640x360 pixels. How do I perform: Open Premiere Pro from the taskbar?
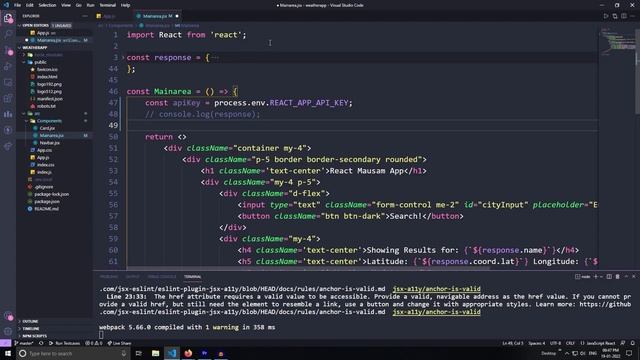204,353
